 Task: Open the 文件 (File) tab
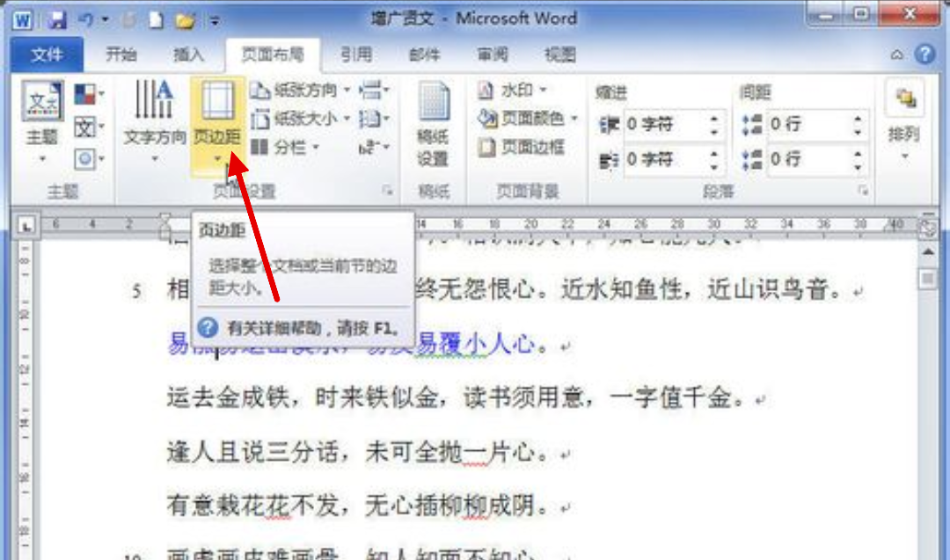(x=47, y=55)
